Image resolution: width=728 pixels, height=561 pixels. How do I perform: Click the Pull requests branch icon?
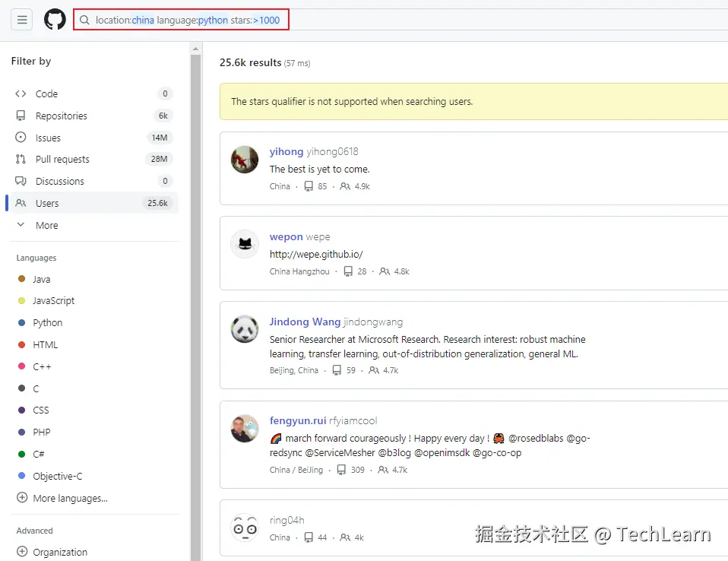[x=21, y=160]
